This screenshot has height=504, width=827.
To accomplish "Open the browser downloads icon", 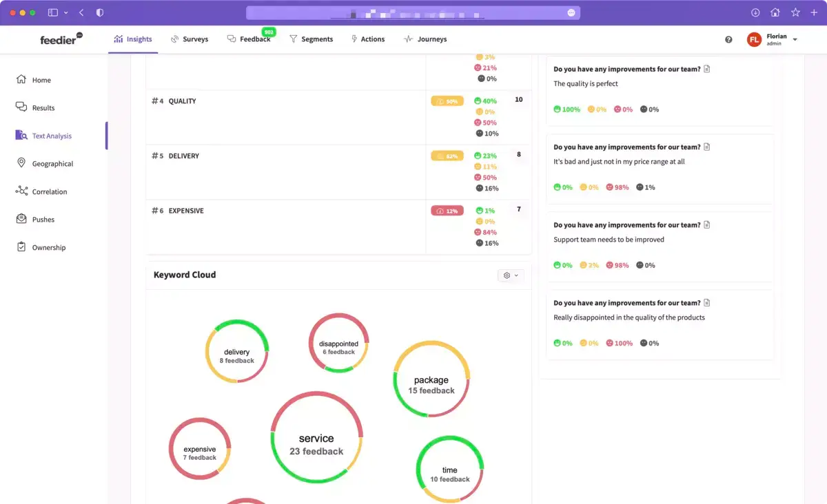I will tap(755, 12).
